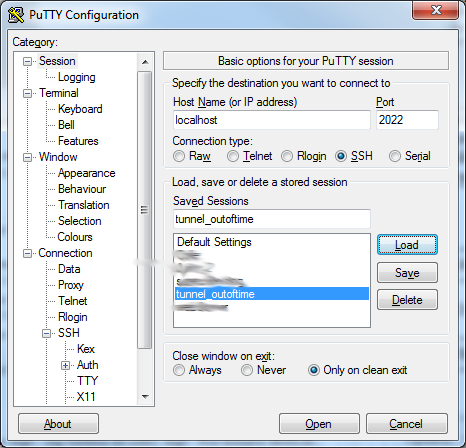Open the Appearance category
The width and height of the screenshot is (466, 448).
tap(86, 173)
